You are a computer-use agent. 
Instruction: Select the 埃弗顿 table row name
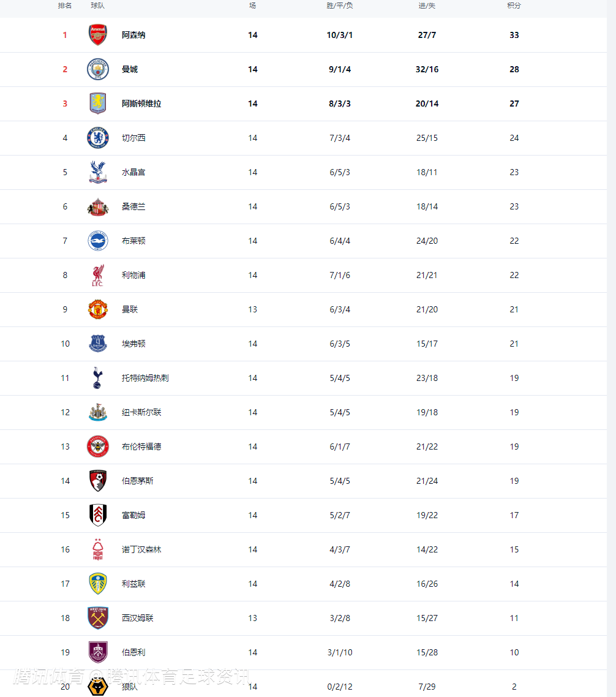(x=133, y=344)
